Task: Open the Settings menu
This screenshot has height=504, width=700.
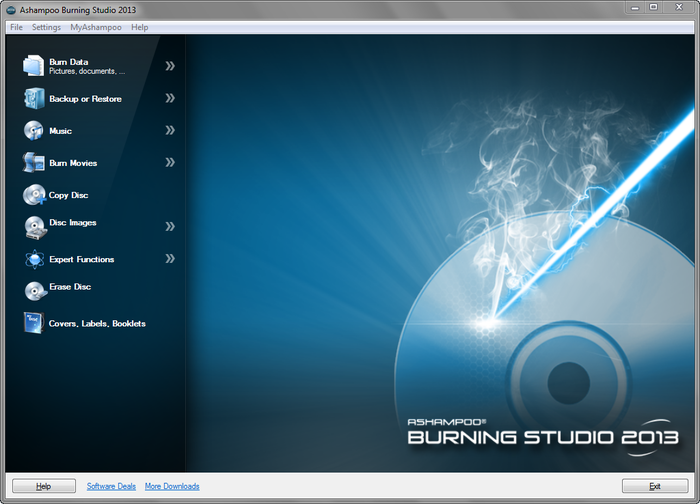Action: click(x=46, y=27)
